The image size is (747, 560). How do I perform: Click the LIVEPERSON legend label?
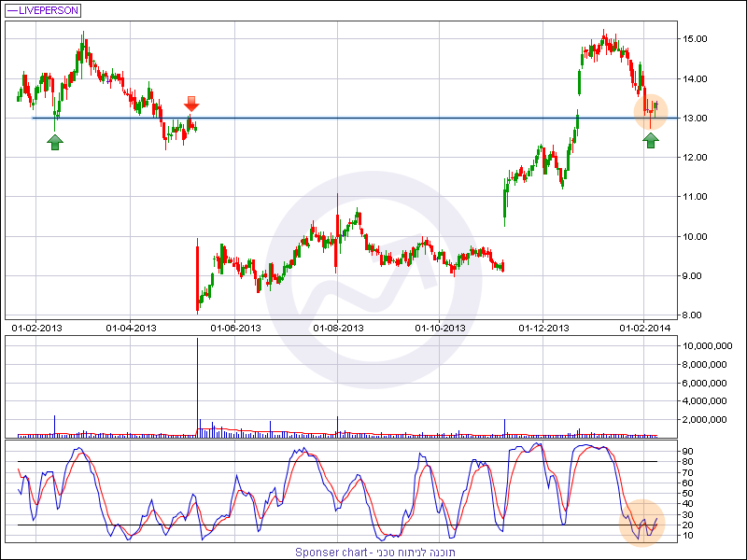tap(43, 10)
